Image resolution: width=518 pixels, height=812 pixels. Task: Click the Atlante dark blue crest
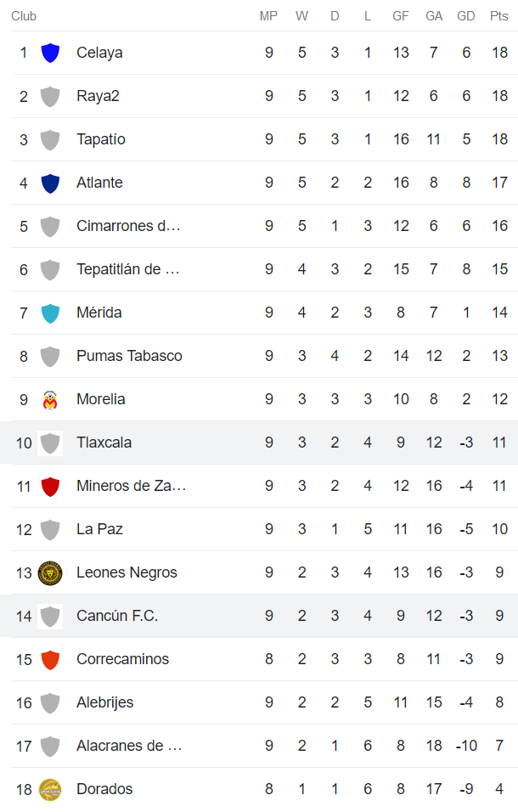(50, 183)
